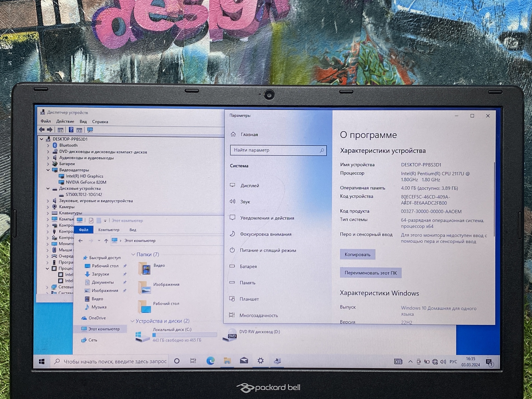Click the scan for hardware changes icon
The image size is (532, 399).
90,130
